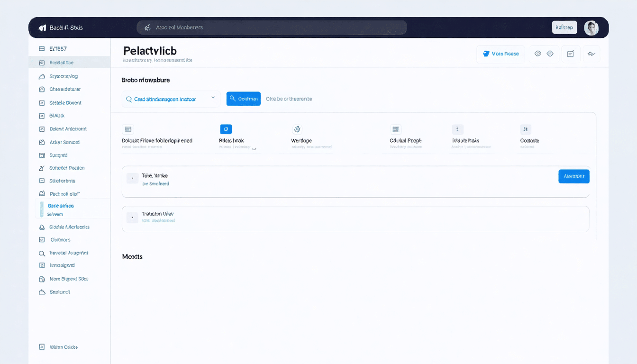
Task: Click the search icon in the top bar
Action: coord(147,27)
